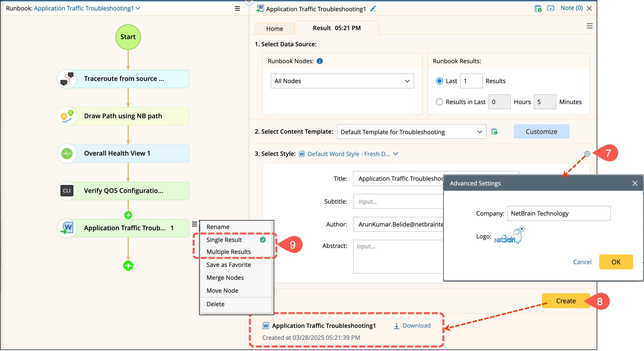Choose Single Result option

tap(224, 240)
